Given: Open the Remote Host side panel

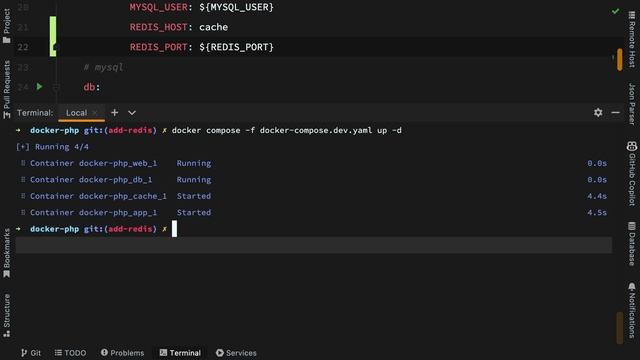Looking at the screenshot, I should tap(632, 39).
